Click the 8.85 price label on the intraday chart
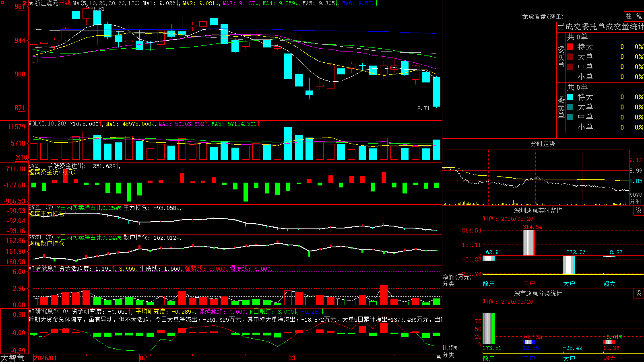This screenshot has height=362, width=644. point(636,181)
